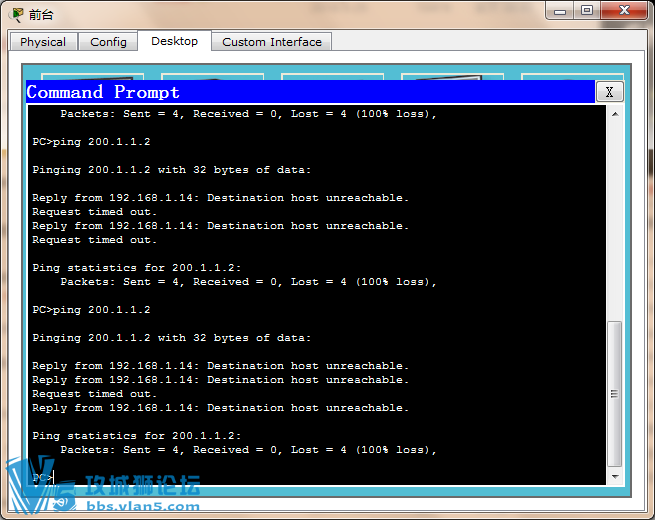Click the Packet Tracer window title icon
The height and width of the screenshot is (520, 655).
(x=17, y=15)
